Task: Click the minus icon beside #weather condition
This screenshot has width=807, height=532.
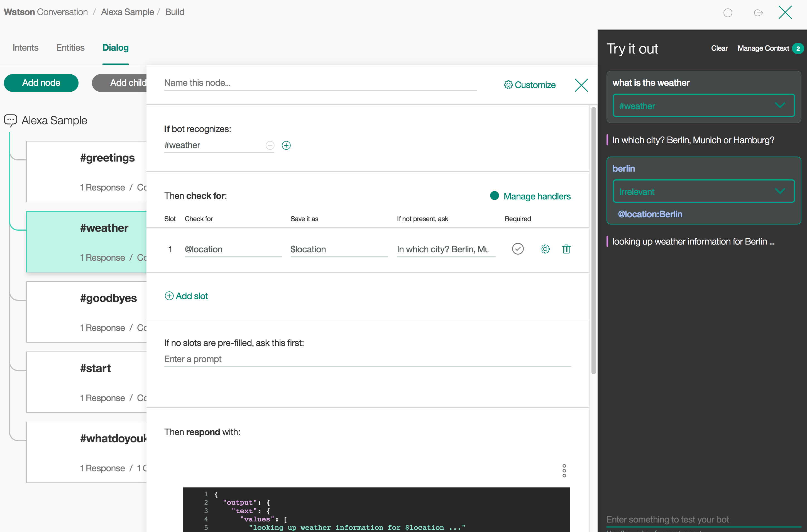Action: pyautogui.click(x=270, y=146)
